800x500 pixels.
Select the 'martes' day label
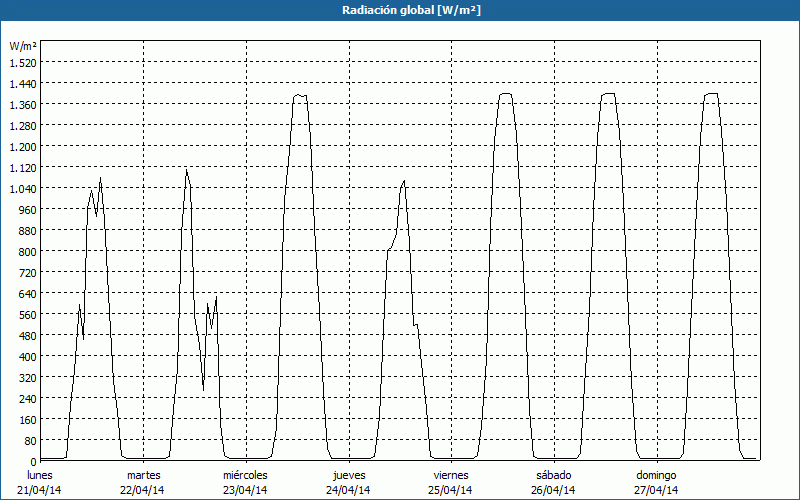pyautogui.click(x=144, y=475)
